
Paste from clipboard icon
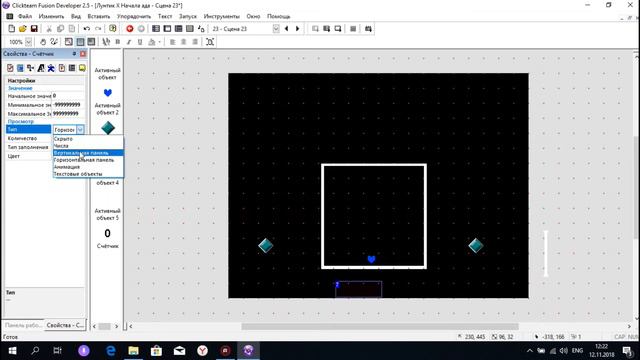[x=72, y=29]
